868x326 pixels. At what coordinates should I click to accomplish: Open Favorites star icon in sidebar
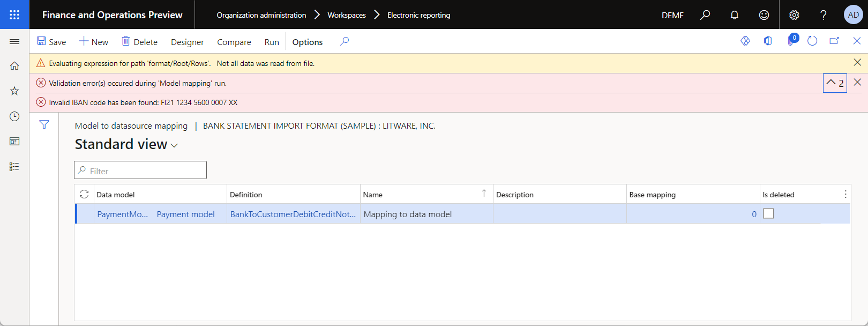pyautogui.click(x=14, y=91)
